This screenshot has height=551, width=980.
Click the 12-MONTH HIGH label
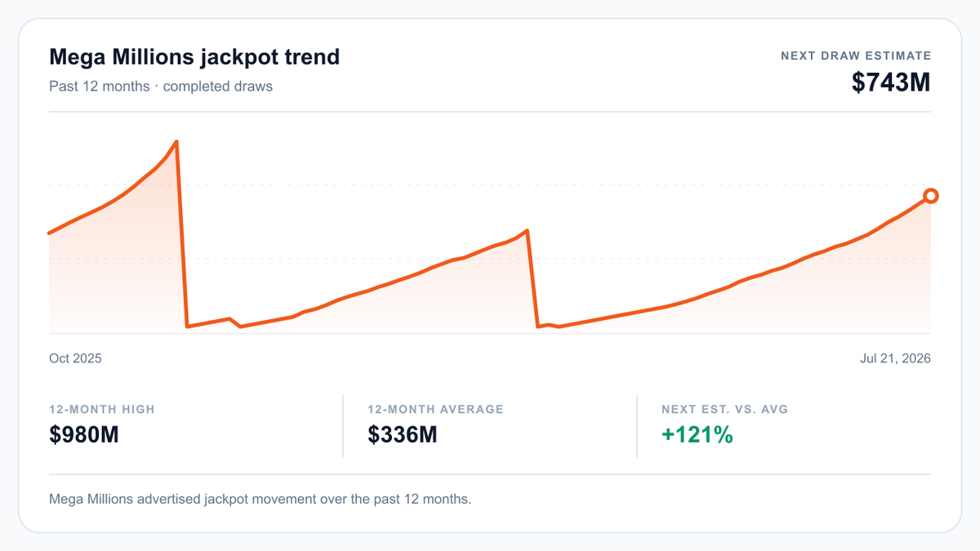point(102,409)
